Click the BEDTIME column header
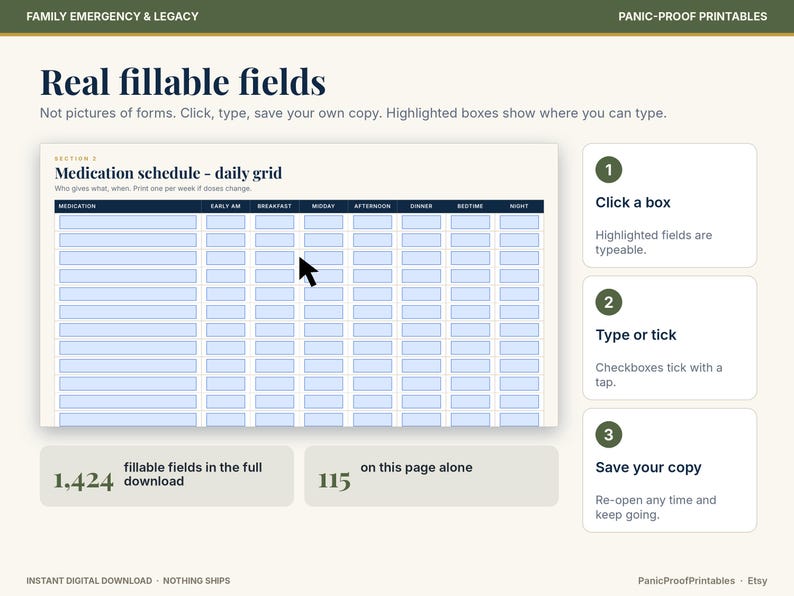Viewport: 794px width, 596px height. 470,206
